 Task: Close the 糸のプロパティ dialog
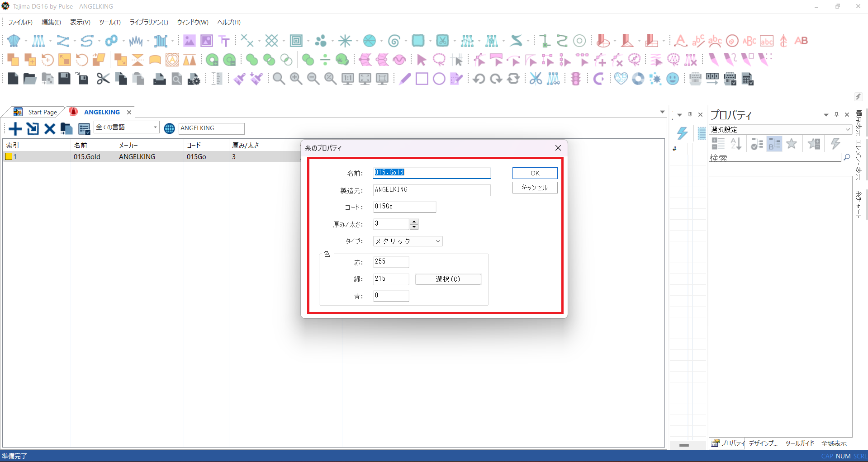(x=558, y=148)
